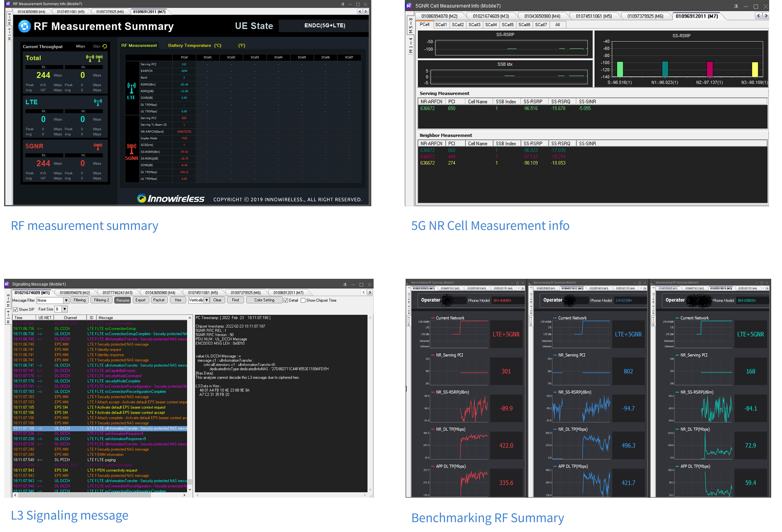Click the Clear button
Image resolution: width=782 pixels, height=532 pixels.
(x=217, y=300)
